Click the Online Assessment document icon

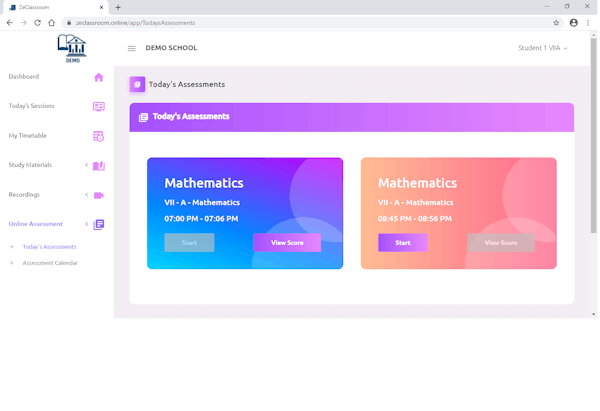point(99,225)
